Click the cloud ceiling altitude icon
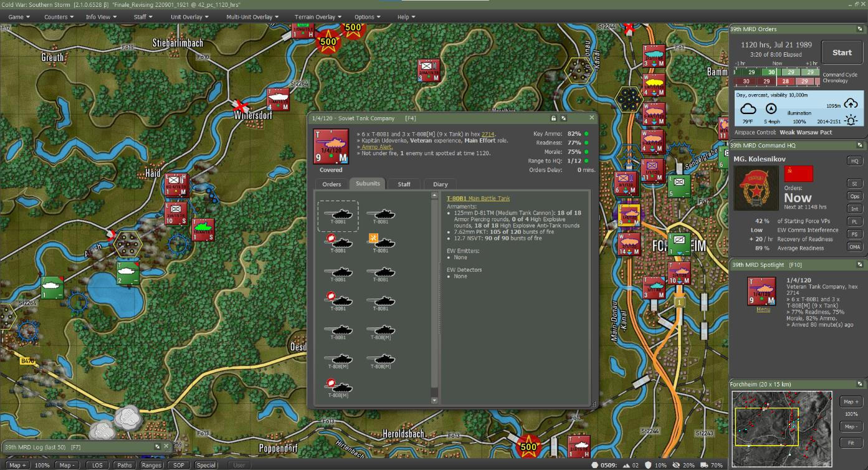The height and width of the screenshot is (470, 868). (x=851, y=104)
